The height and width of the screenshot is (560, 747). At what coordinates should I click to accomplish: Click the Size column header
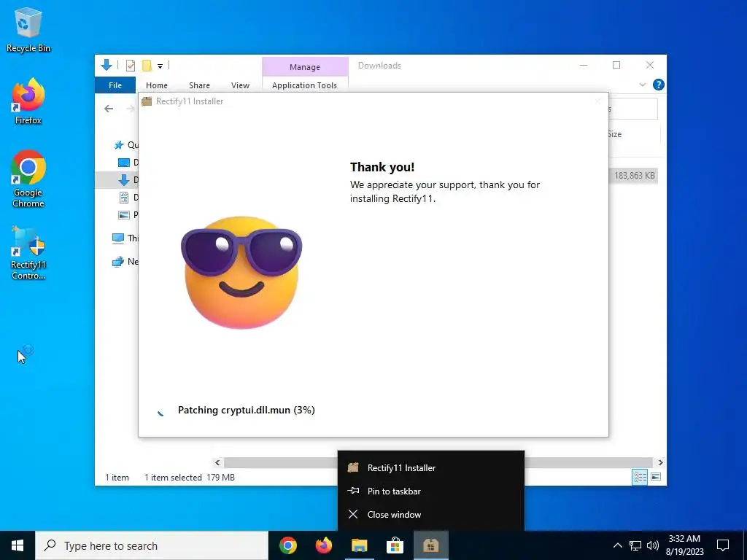coord(614,134)
